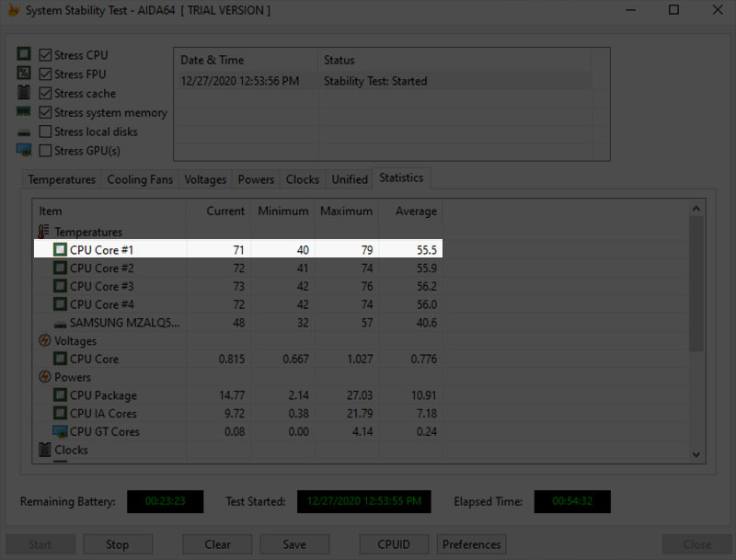
Task: Click the CPU chip icon beside Stress CPU
Action: tap(24, 54)
